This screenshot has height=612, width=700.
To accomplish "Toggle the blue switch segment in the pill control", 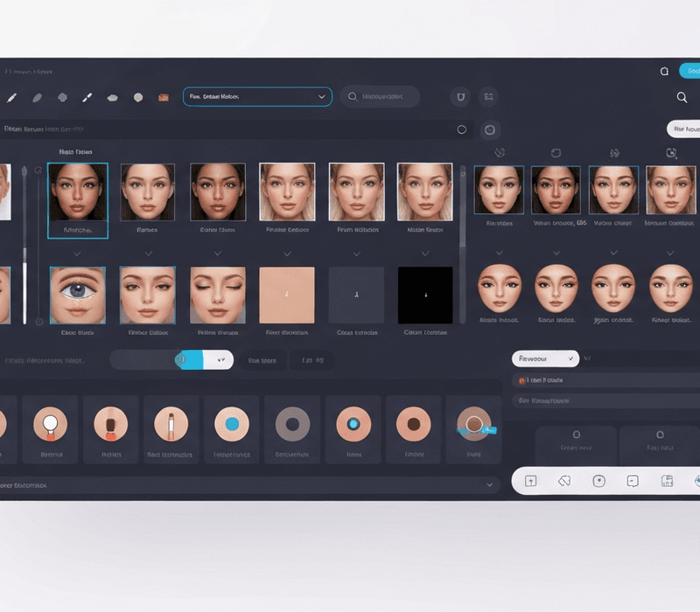I will tap(189, 359).
